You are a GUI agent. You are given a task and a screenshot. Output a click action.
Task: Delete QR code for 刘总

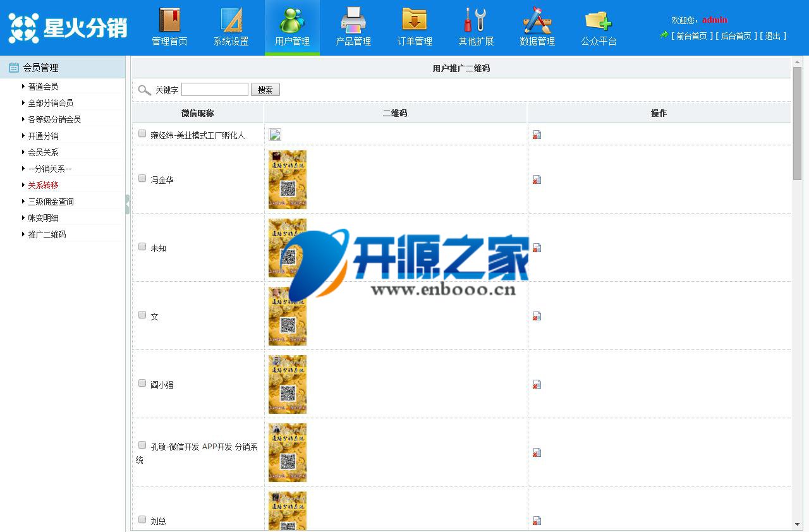[x=537, y=521]
